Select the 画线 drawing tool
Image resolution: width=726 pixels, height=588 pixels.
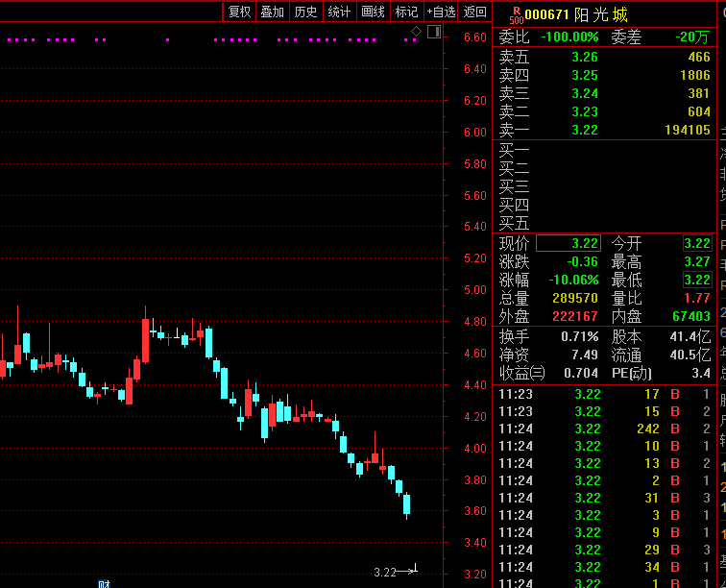373,12
